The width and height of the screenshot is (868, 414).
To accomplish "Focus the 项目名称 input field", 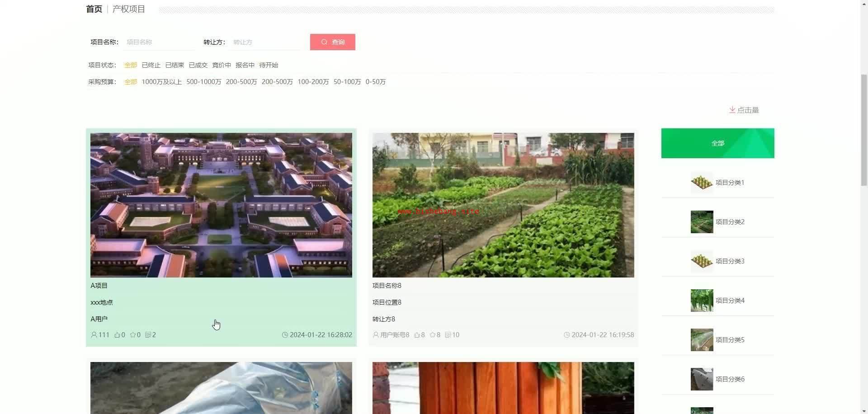I will pyautogui.click(x=159, y=42).
